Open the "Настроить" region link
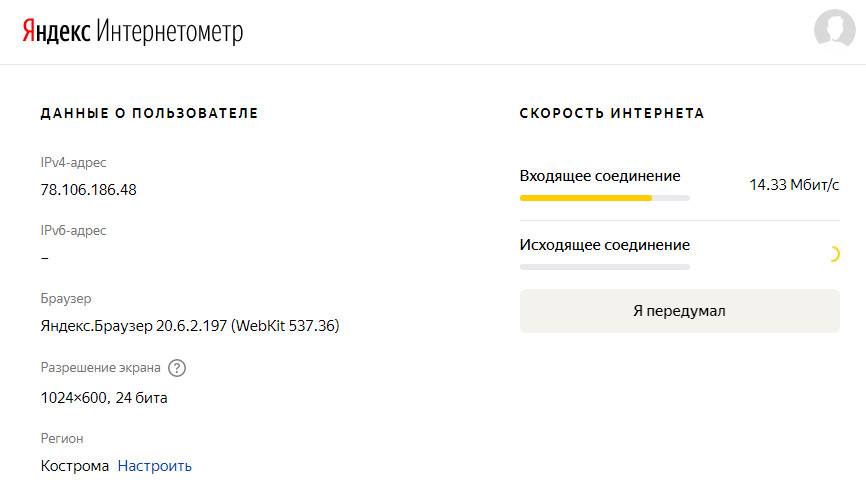The width and height of the screenshot is (866, 480). pyautogui.click(x=155, y=466)
